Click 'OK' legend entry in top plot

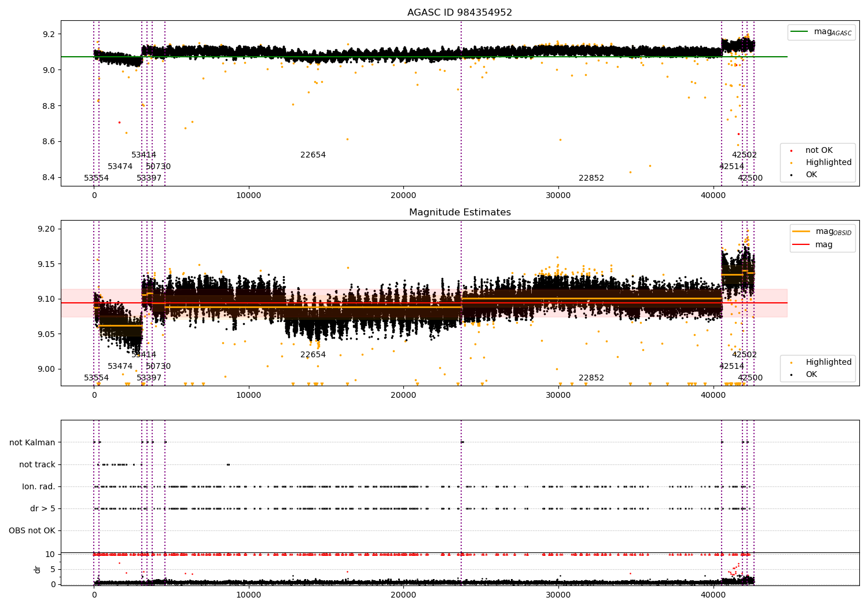[804, 175]
